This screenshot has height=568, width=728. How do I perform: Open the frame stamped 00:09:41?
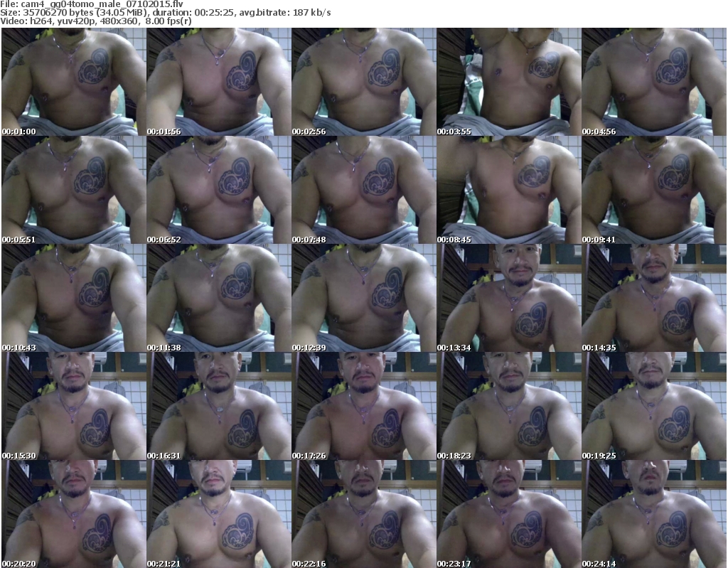[x=654, y=190]
